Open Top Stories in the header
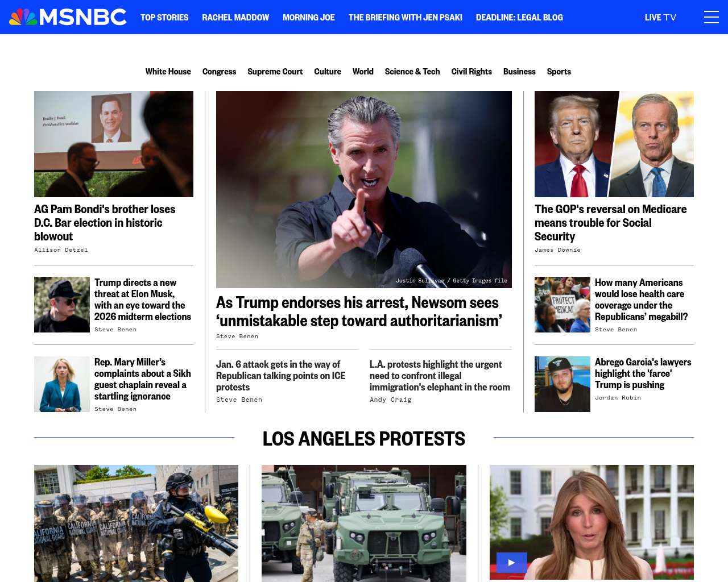Image resolution: width=728 pixels, height=582 pixels. click(x=164, y=18)
